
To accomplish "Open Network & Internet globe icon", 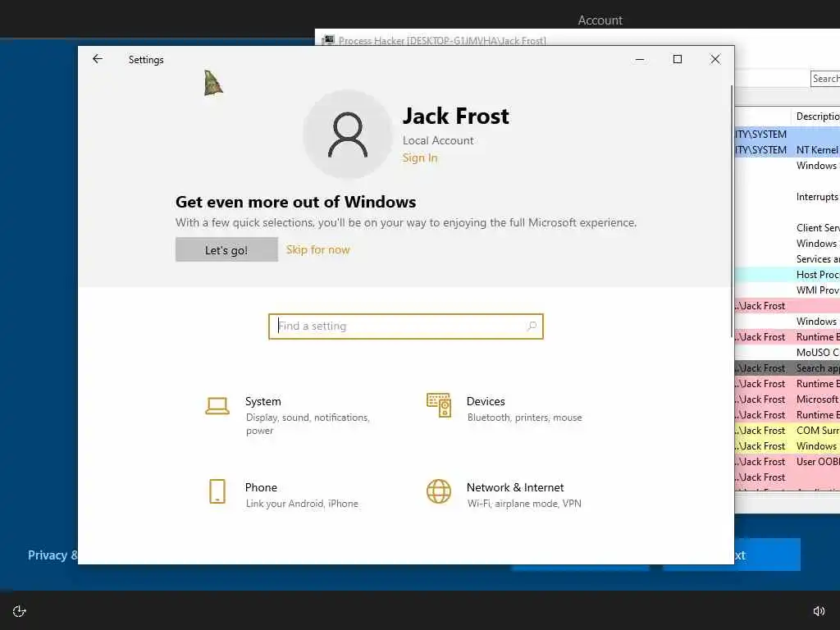I will click(x=439, y=491).
